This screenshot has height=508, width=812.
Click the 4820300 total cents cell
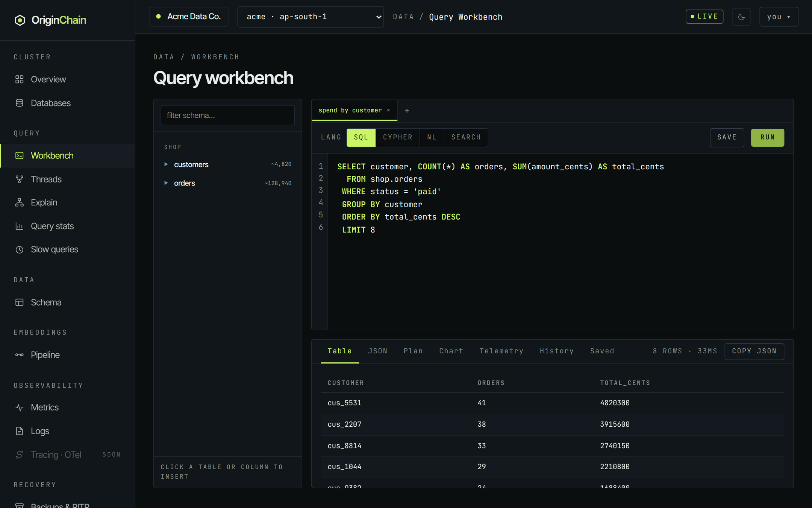pos(615,403)
